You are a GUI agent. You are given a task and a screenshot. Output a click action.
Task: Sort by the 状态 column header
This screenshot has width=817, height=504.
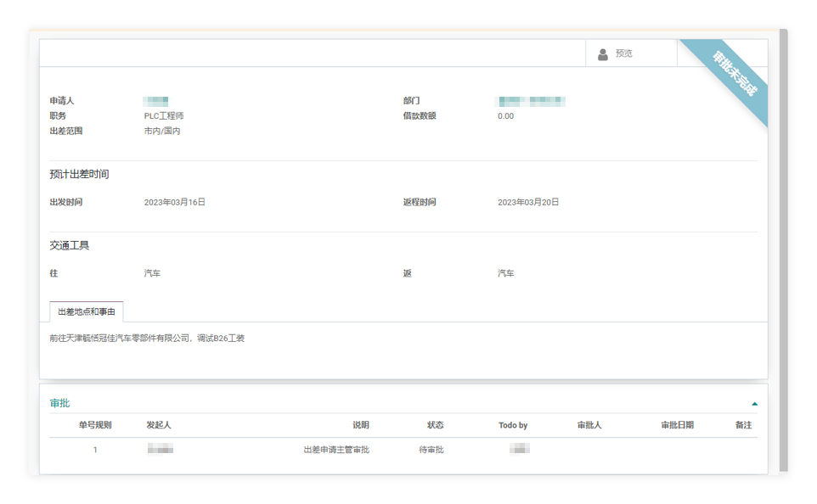click(x=435, y=425)
